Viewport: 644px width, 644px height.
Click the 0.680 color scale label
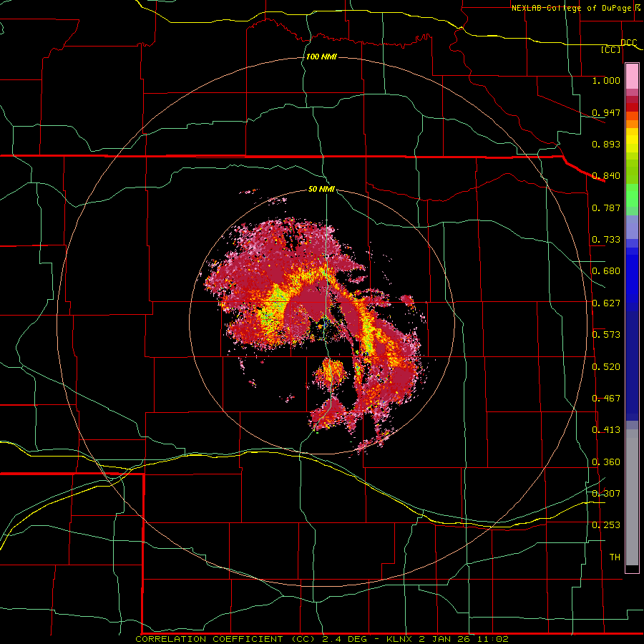606,271
